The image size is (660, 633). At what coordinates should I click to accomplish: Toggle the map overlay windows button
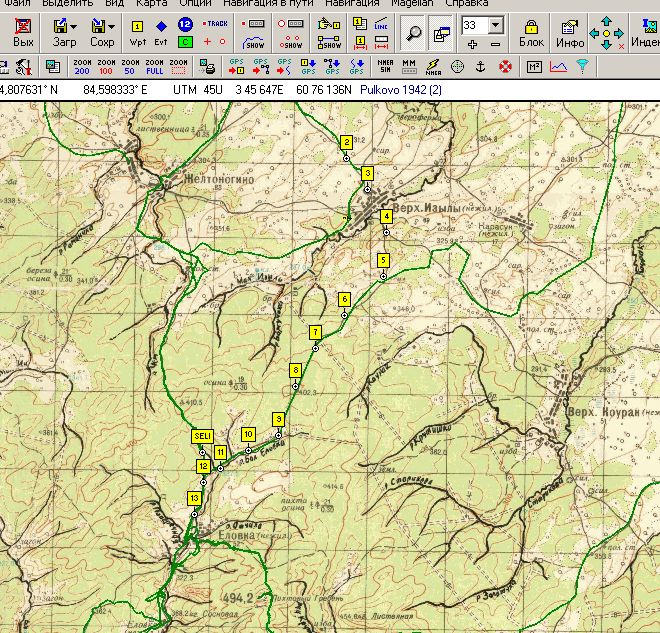[440, 33]
